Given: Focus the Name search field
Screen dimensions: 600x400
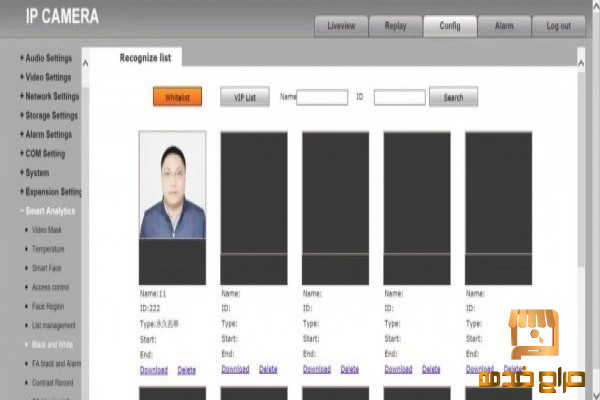Looking at the screenshot, I should (x=322, y=97).
